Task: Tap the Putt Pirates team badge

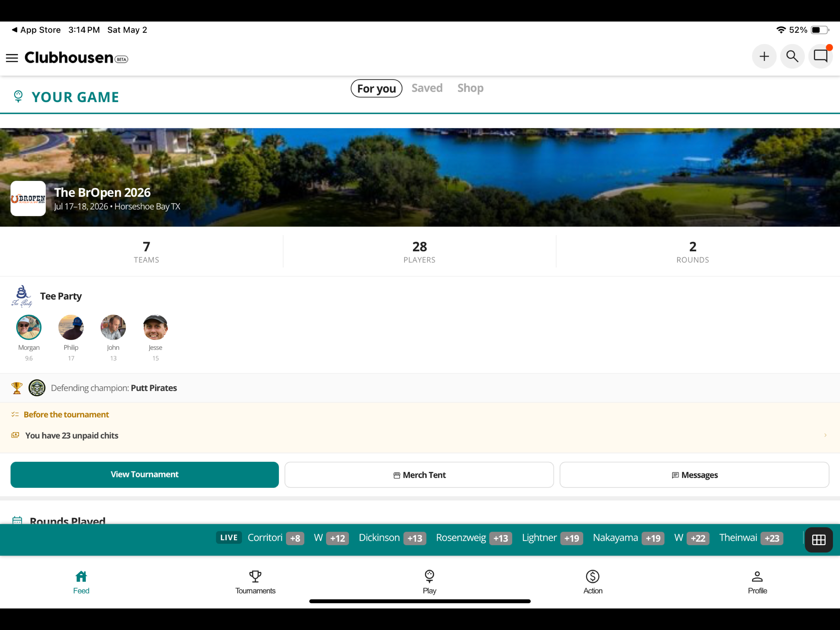Action: pyautogui.click(x=37, y=388)
